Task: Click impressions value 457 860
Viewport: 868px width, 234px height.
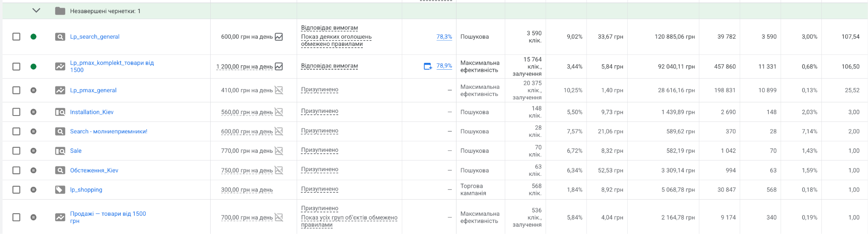Action: [725, 67]
